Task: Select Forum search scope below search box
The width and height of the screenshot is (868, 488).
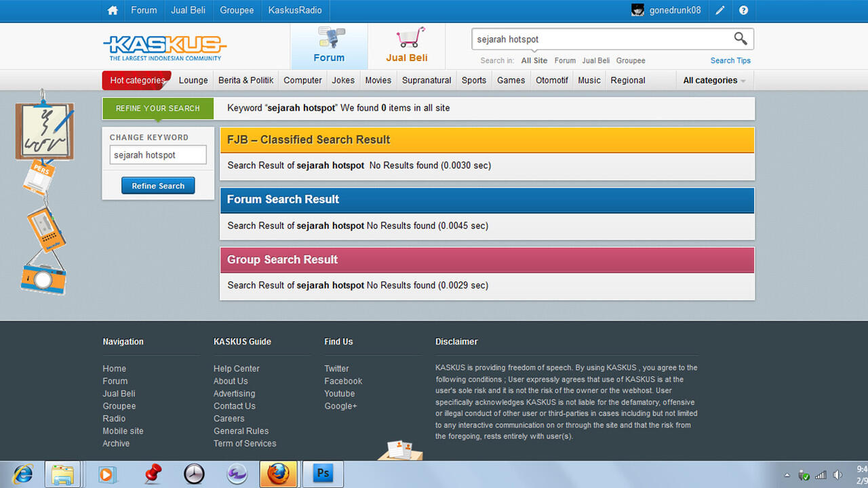Action: tap(565, 60)
